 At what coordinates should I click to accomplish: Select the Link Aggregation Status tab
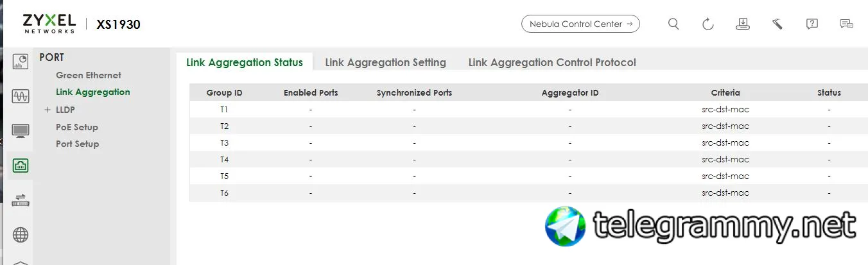click(x=245, y=62)
